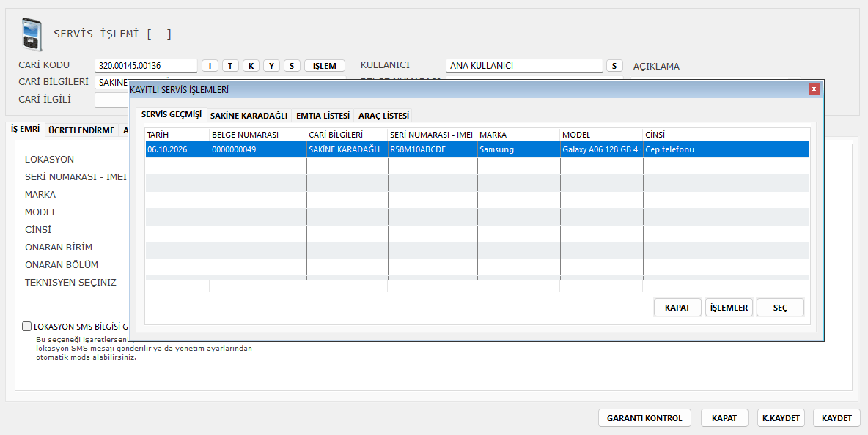Click the SERİ NUMARASI - IMEI column header
The image size is (868, 435).
pos(433,135)
